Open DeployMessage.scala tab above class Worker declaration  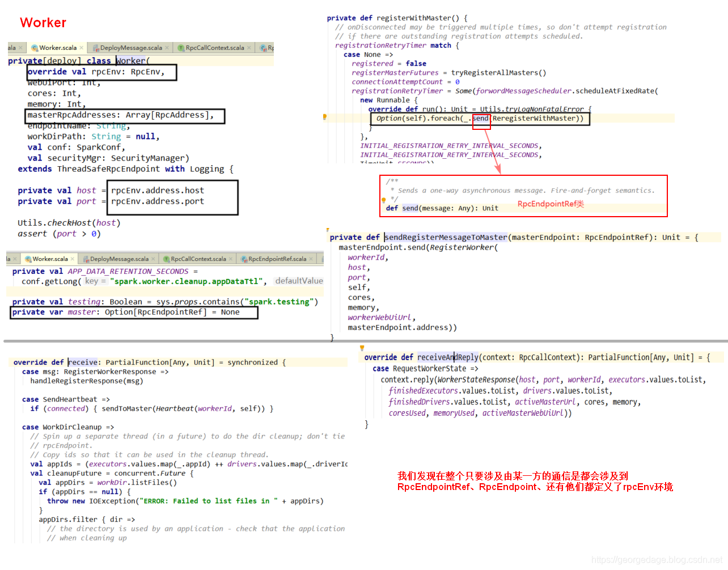coord(131,48)
